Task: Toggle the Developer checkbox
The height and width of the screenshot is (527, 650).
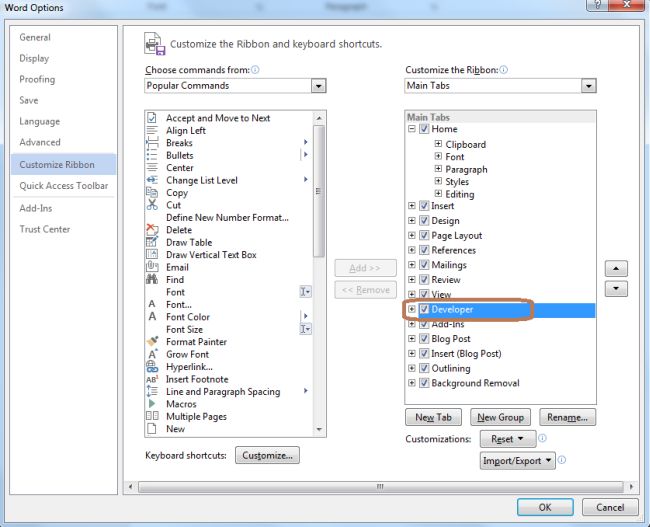Action: [424, 309]
